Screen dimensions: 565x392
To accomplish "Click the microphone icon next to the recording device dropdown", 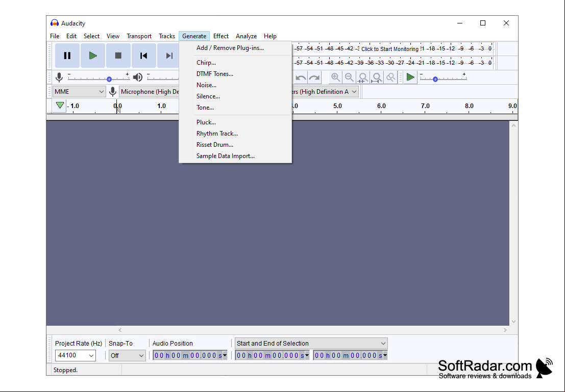I will point(113,92).
